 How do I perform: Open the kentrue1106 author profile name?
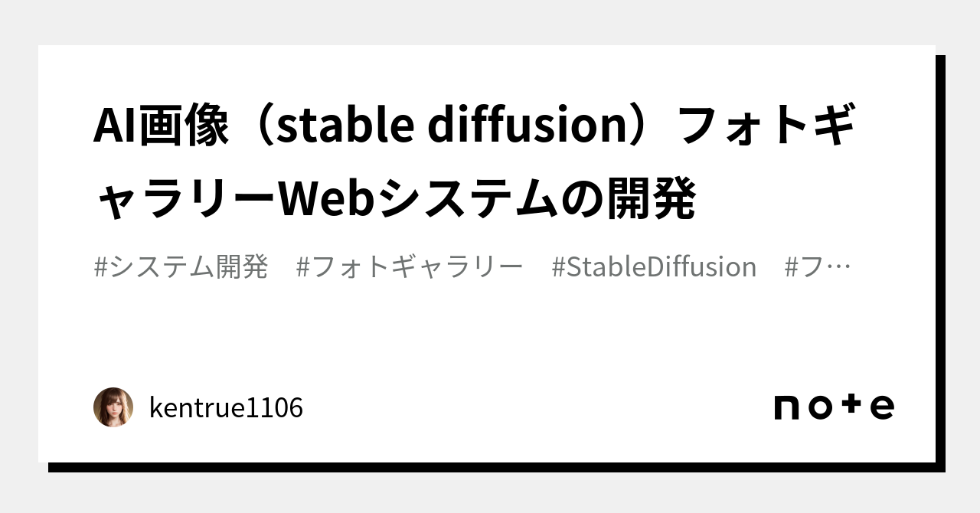point(226,408)
